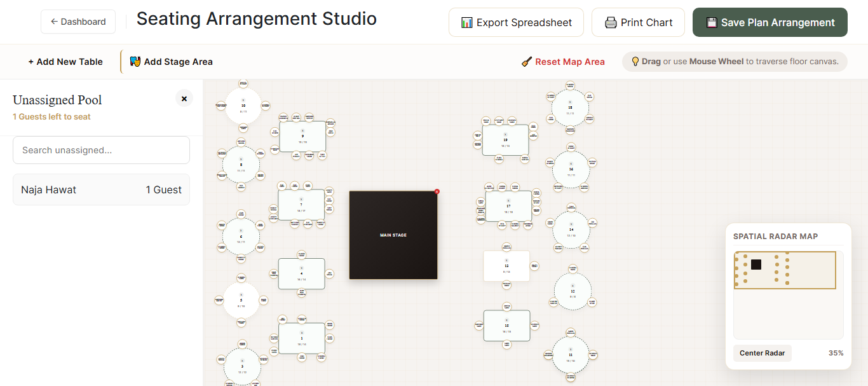868x386 pixels.
Task: Remove table 8 using its X icon
Action: click(241, 158)
